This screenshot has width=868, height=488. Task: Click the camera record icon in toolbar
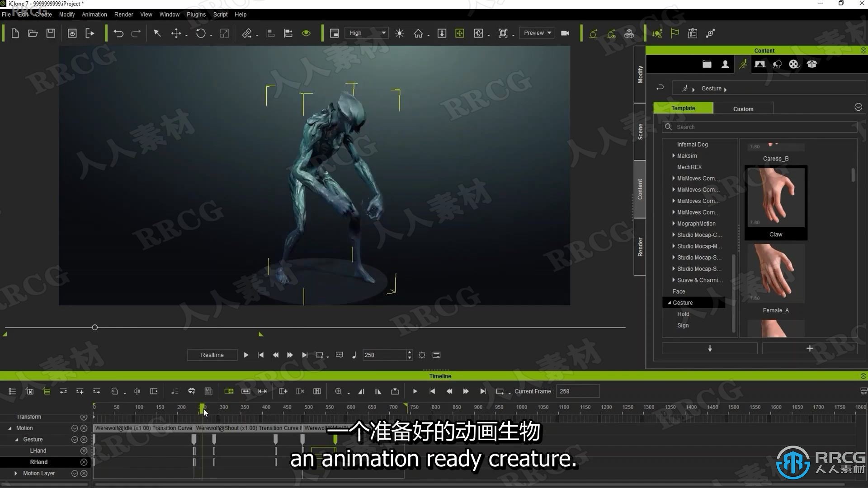click(x=565, y=33)
